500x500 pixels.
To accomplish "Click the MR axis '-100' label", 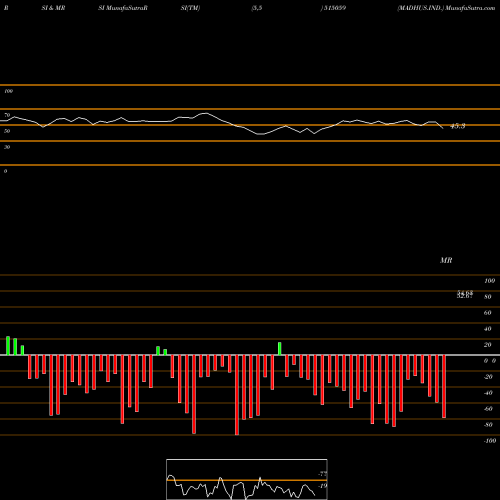I will [x=490, y=441].
